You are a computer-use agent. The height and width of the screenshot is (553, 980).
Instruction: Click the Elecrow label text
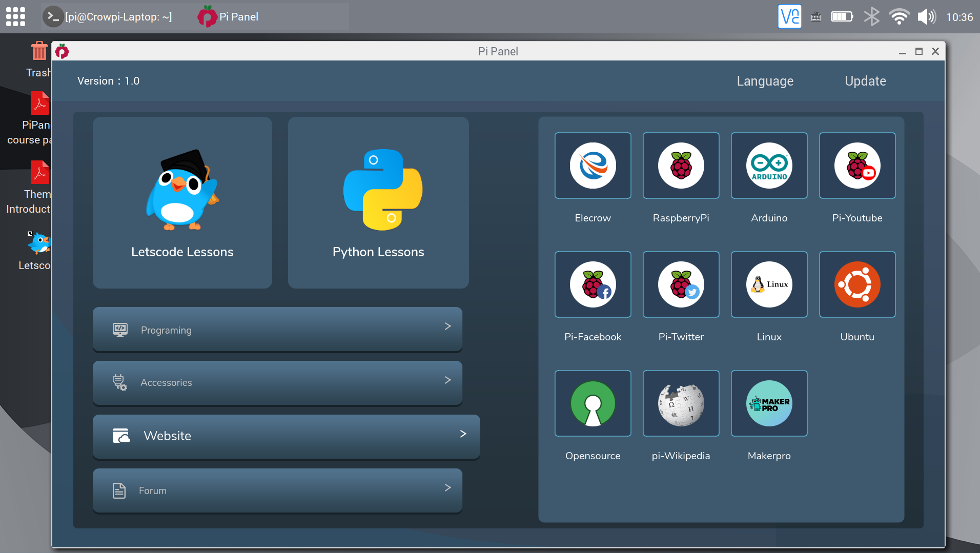pos(593,218)
